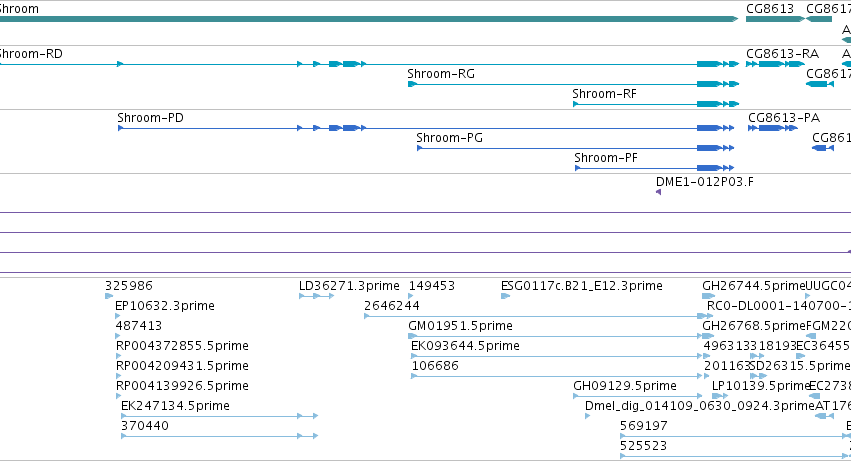Click the GH09129.5prime EST feature
The width and height of the screenshot is (851, 461).
(x=638, y=396)
